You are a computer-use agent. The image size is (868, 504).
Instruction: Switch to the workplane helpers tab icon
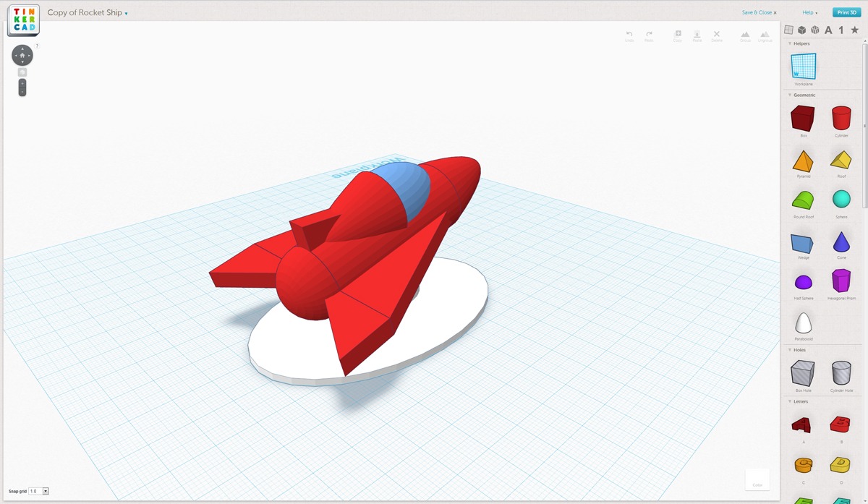(789, 30)
